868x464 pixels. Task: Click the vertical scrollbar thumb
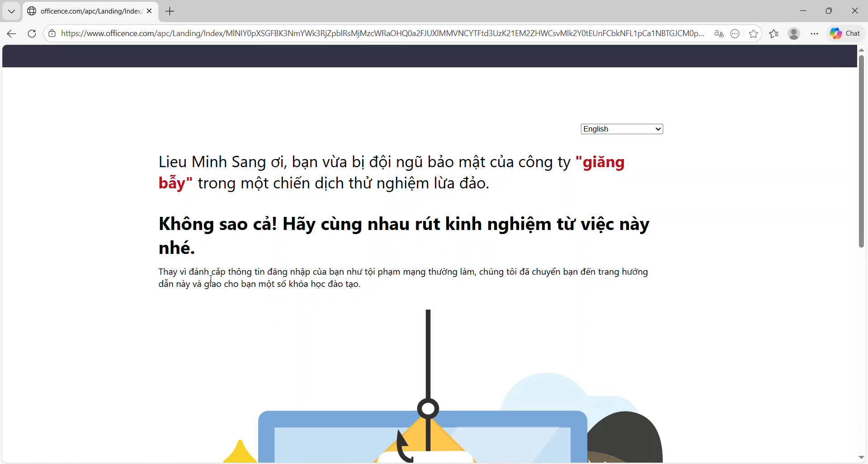tap(862, 151)
